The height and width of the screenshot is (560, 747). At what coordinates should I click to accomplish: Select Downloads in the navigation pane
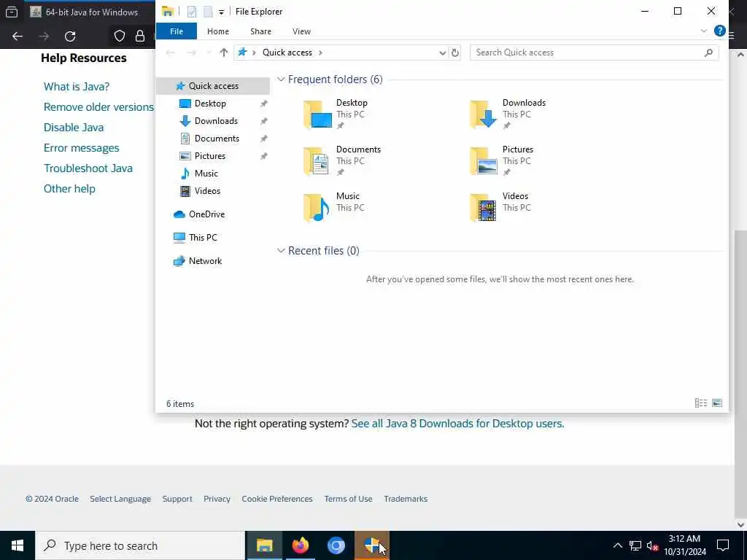[x=216, y=121]
